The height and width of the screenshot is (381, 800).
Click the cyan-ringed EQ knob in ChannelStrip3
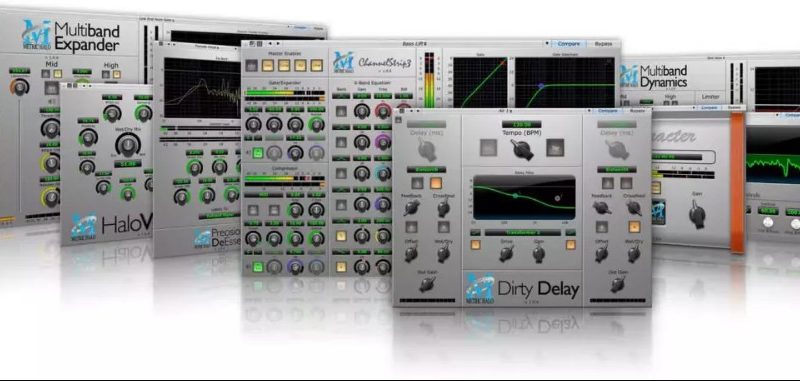coord(383,173)
